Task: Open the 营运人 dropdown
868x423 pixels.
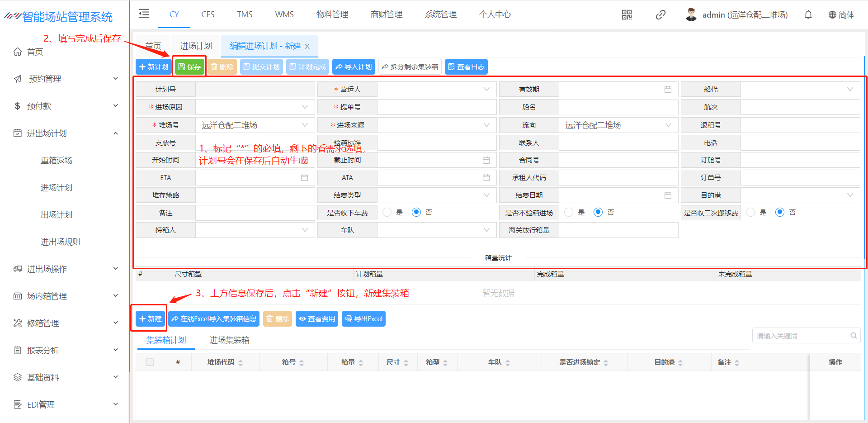Action: tap(436, 90)
